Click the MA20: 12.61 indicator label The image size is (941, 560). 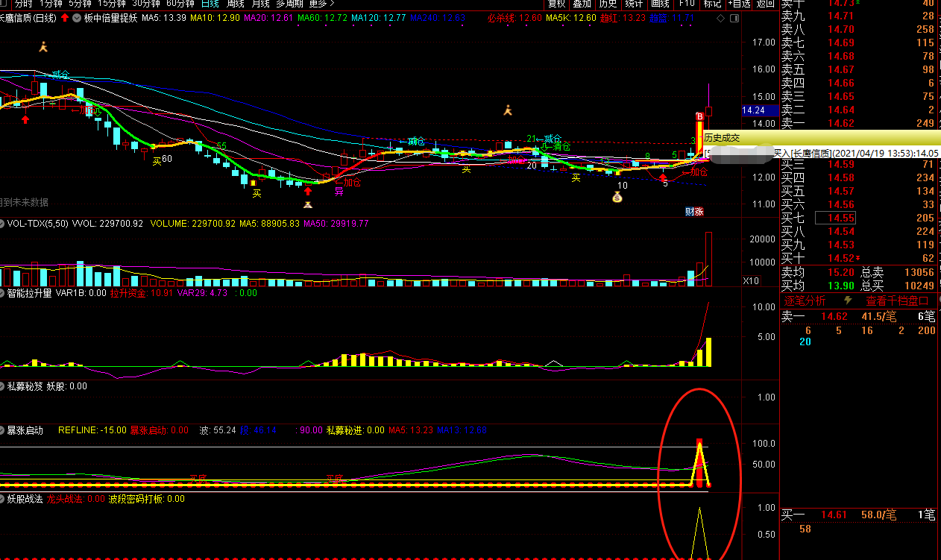[x=269, y=18]
